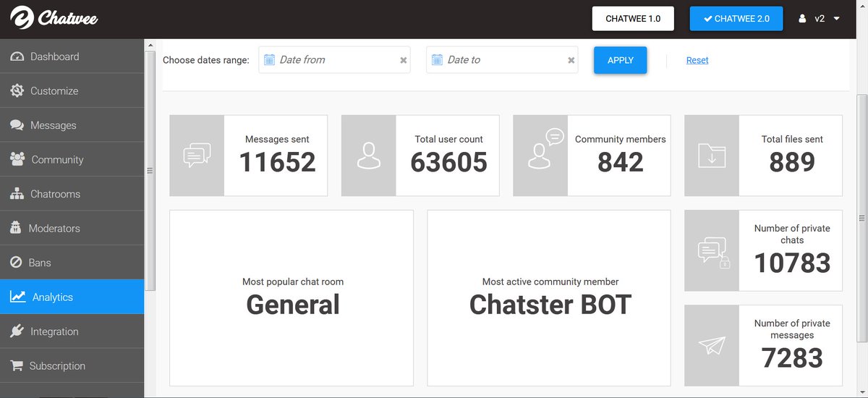Go to Dashboard in the sidebar
Image resolution: width=868 pixels, height=398 pixels.
[x=72, y=56]
